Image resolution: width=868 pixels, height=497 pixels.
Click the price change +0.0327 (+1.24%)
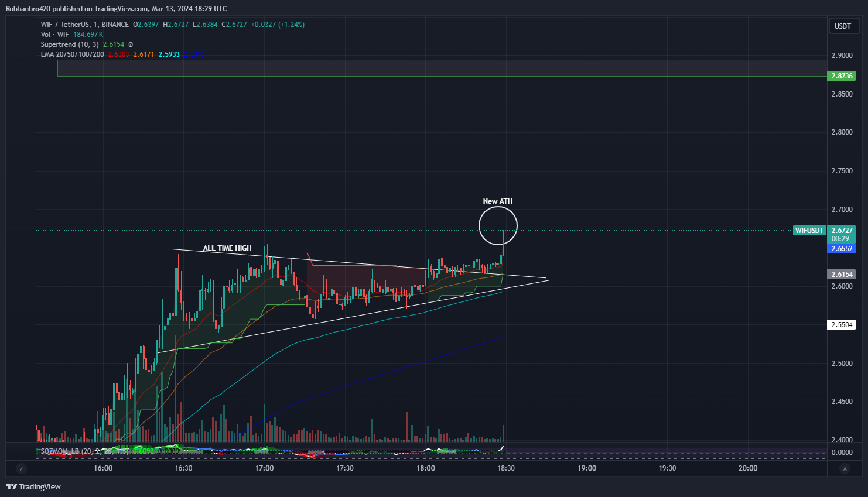tap(278, 25)
